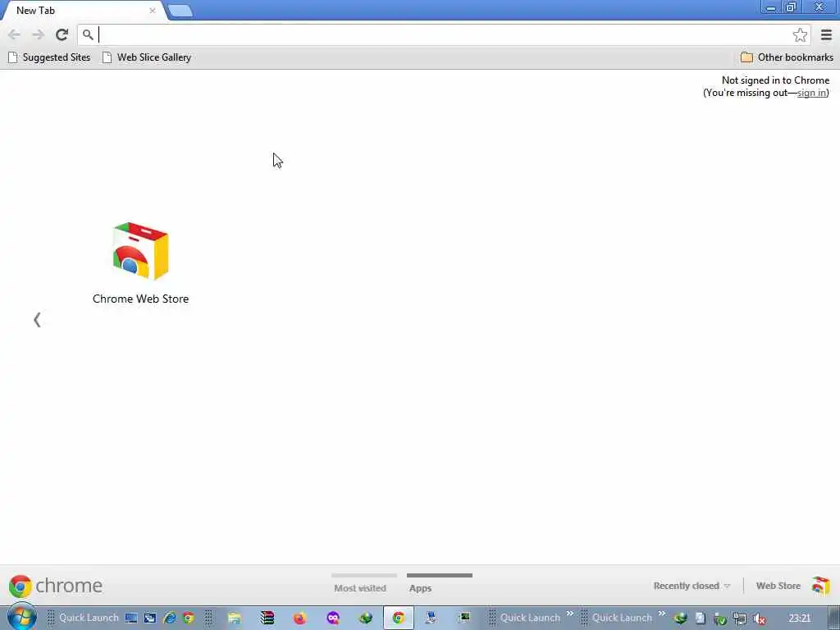The height and width of the screenshot is (630, 840).
Task: Focus the address bar input
Action: pos(444,34)
